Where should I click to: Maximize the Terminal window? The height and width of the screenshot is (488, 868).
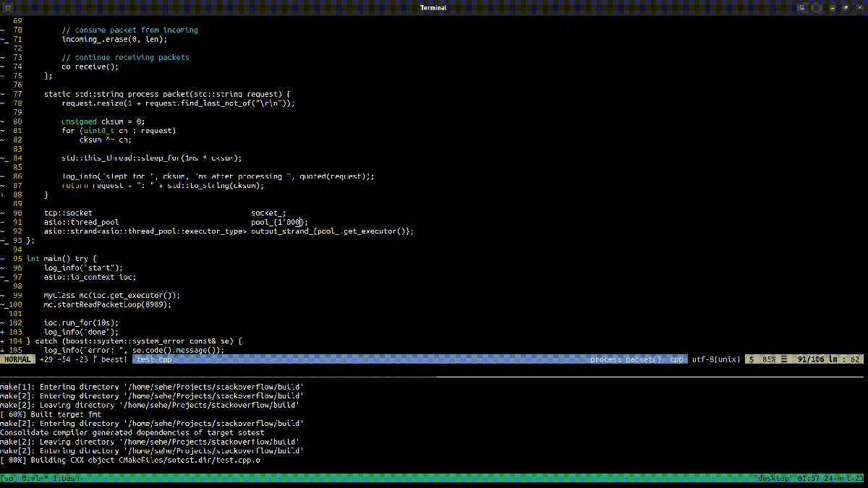click(846, 7)
